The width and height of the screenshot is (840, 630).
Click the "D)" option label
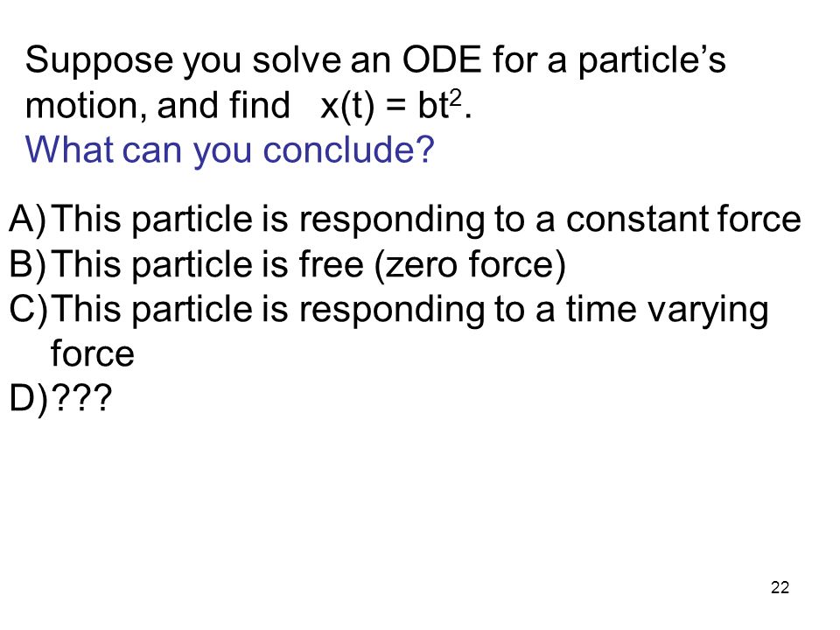click(x=28, y=399)
